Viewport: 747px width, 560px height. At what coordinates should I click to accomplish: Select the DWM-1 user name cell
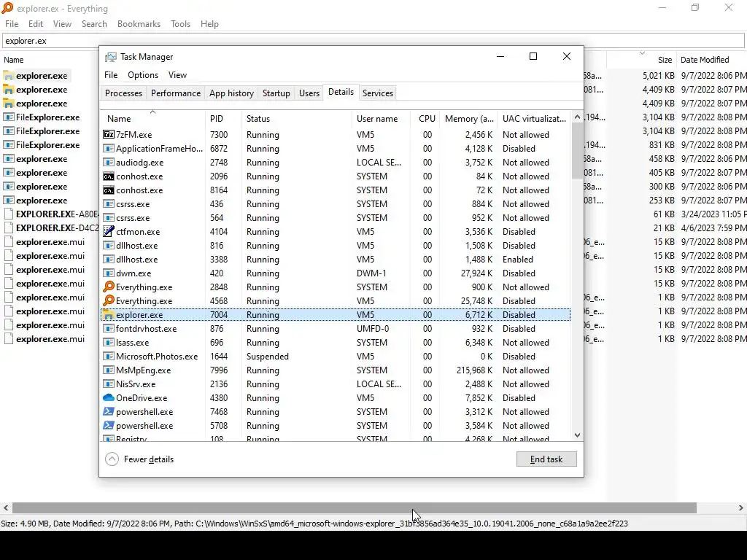tap(371, 273)
